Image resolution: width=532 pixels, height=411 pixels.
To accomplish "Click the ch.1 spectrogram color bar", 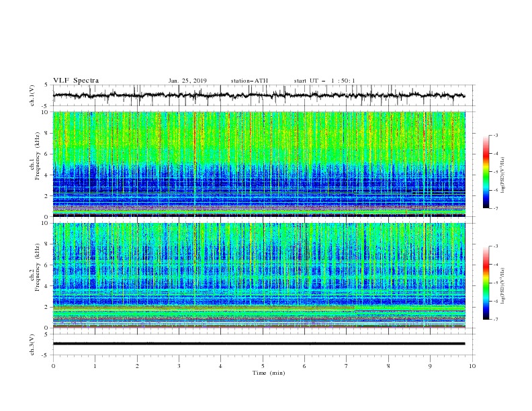I will coord(486,172).
